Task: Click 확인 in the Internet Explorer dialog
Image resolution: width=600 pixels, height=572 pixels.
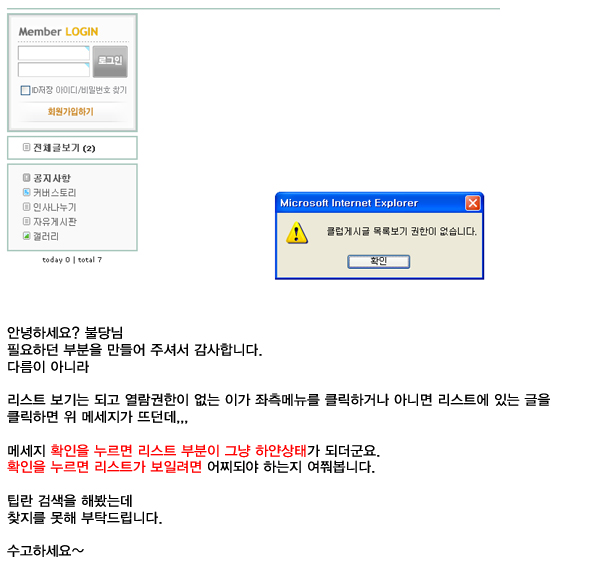Action: click(378, 262)
